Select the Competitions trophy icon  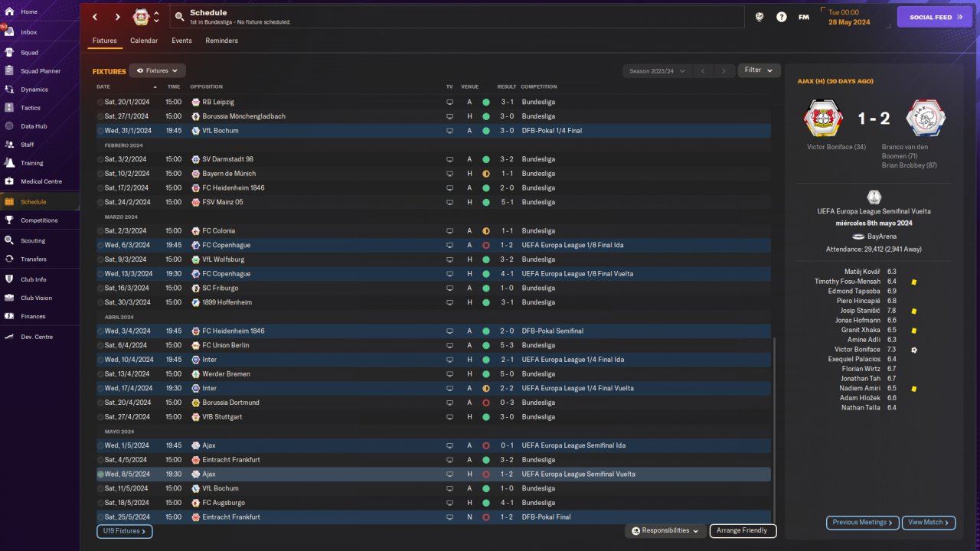(9, 220)
